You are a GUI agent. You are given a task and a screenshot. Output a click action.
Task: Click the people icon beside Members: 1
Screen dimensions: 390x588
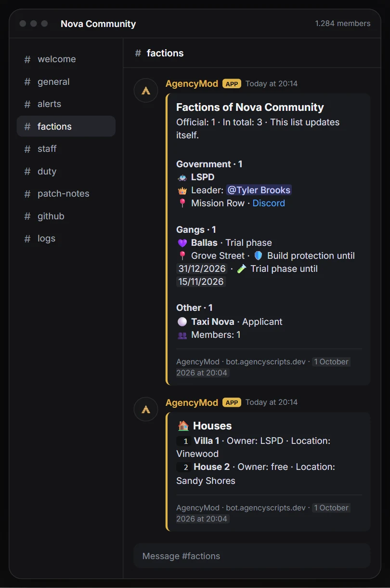point(182,334)
